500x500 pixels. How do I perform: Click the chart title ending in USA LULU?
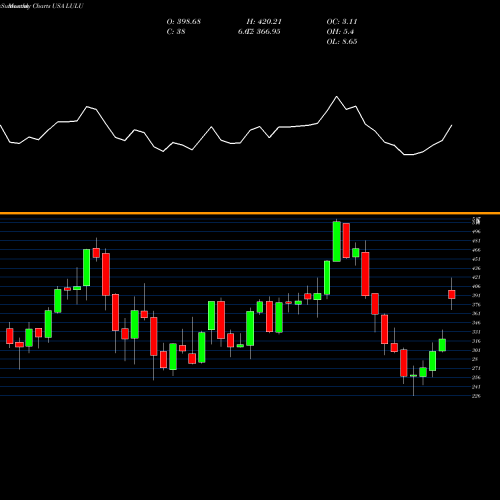[x=42, y=6]
